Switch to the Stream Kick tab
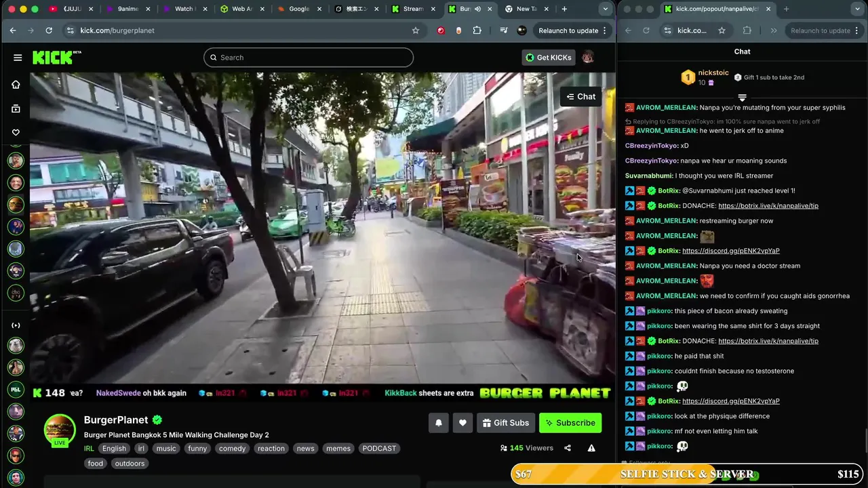 (412, 9)
